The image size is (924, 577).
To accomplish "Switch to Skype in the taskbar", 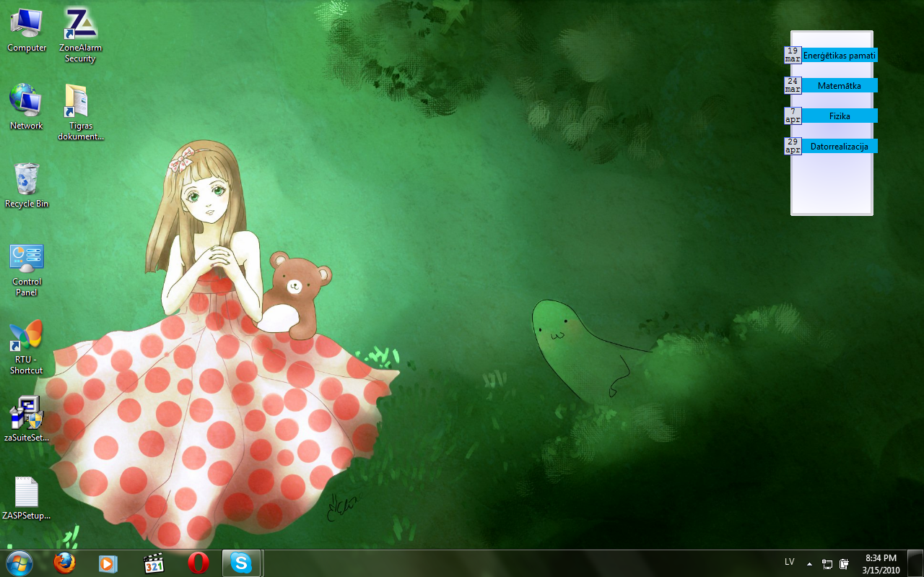I will pos(241,563).
